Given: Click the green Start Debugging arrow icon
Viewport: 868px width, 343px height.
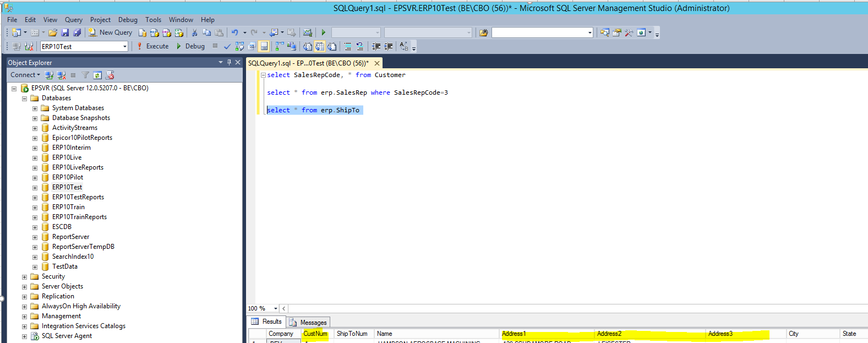Looking at the screenshot, I should coord(324,32).
